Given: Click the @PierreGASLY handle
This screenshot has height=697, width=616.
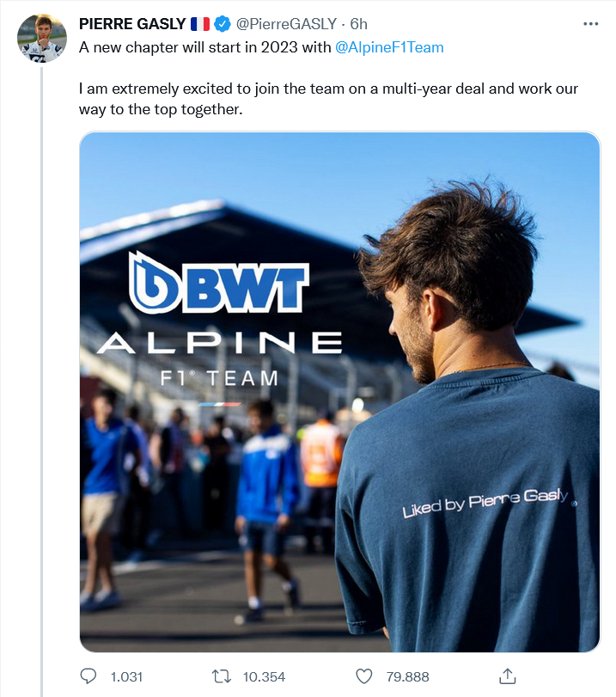Looking at the screenshot, I should click(286, 24).
